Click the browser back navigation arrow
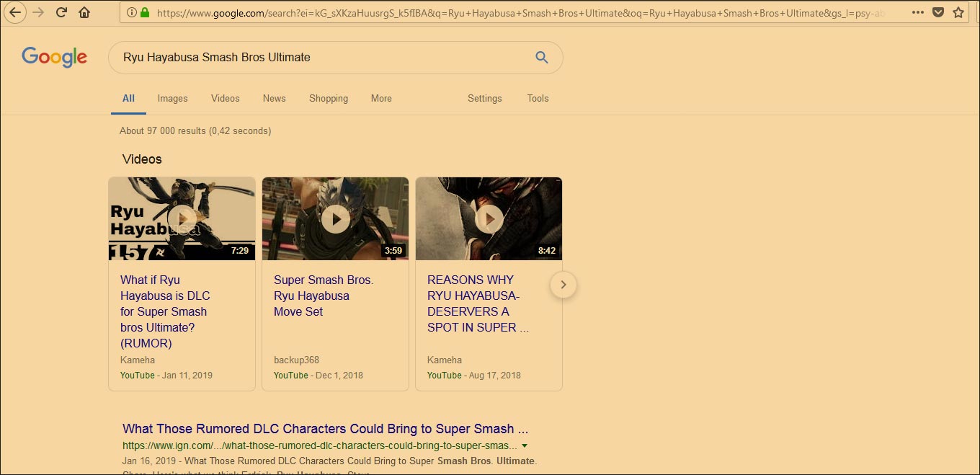Screen dimensions: 980x475 [x=14, y=12]
